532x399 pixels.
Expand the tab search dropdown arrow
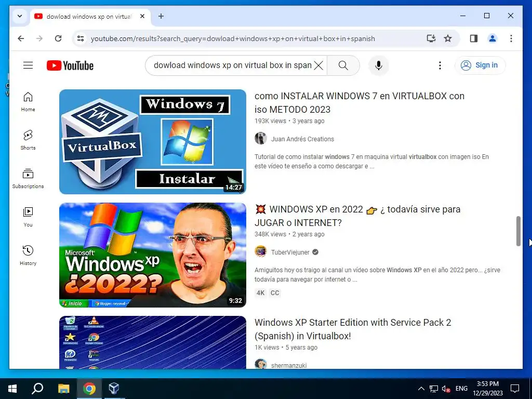click(x=20, y=16)
